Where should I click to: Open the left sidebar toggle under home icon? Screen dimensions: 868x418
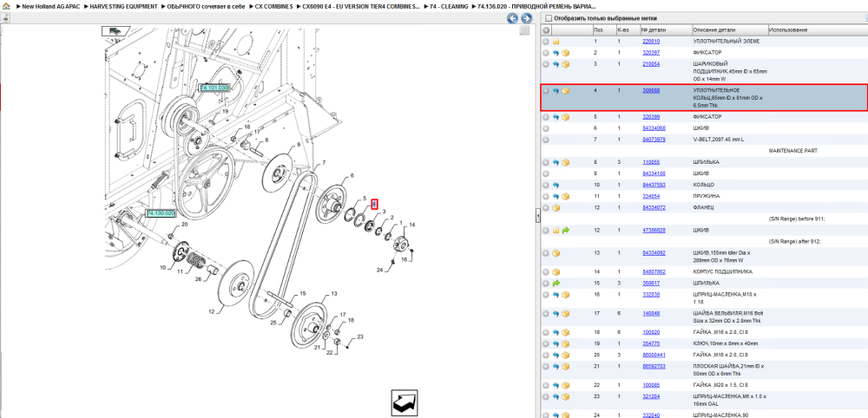(5, 18)
